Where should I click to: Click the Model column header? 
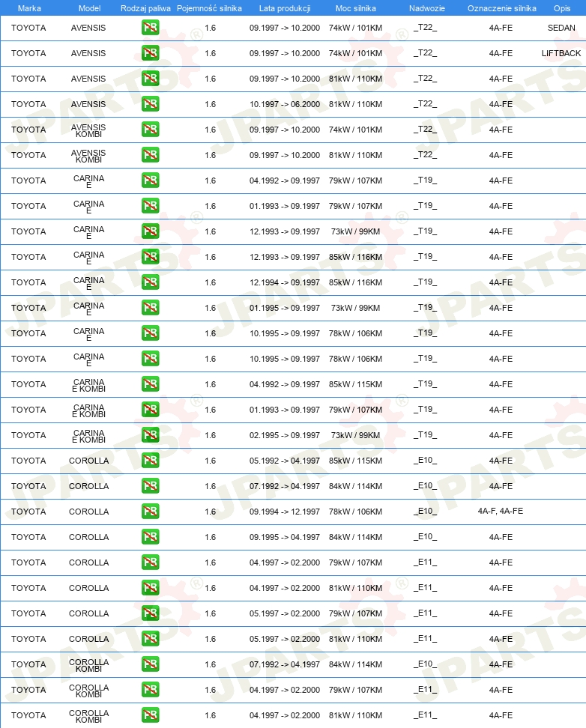(90, 8)
